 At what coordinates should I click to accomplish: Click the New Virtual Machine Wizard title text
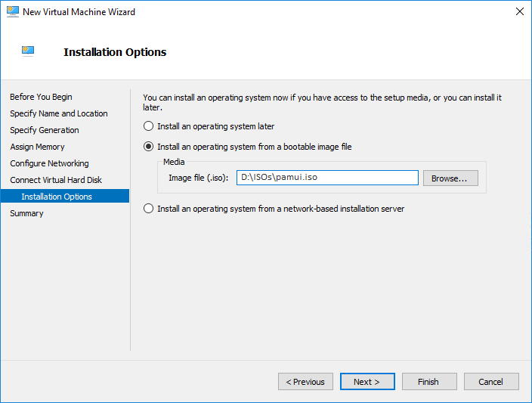[x=79, y=12]
